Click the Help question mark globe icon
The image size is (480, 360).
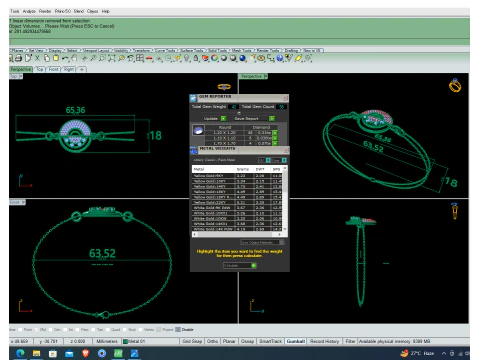click(280, 58)
